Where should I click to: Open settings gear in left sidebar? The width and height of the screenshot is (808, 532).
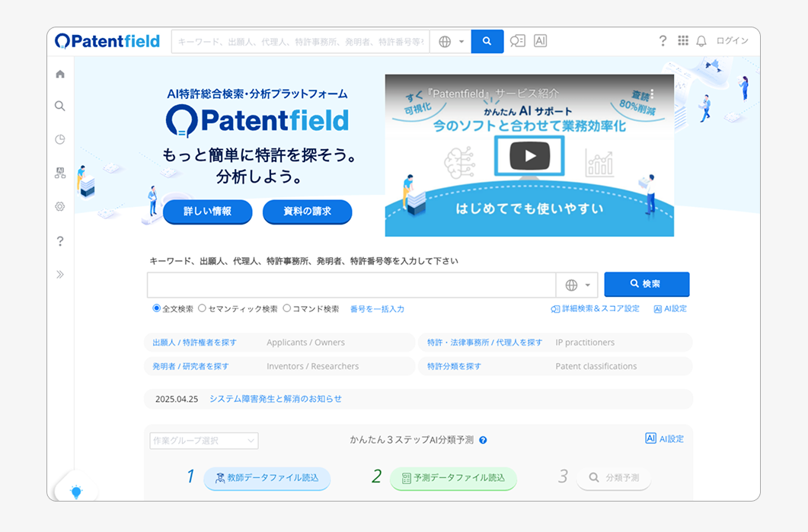60,206
